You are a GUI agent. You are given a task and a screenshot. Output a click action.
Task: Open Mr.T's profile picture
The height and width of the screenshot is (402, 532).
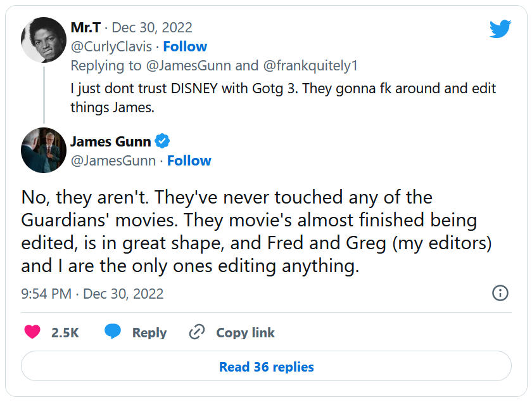point(44,39)
